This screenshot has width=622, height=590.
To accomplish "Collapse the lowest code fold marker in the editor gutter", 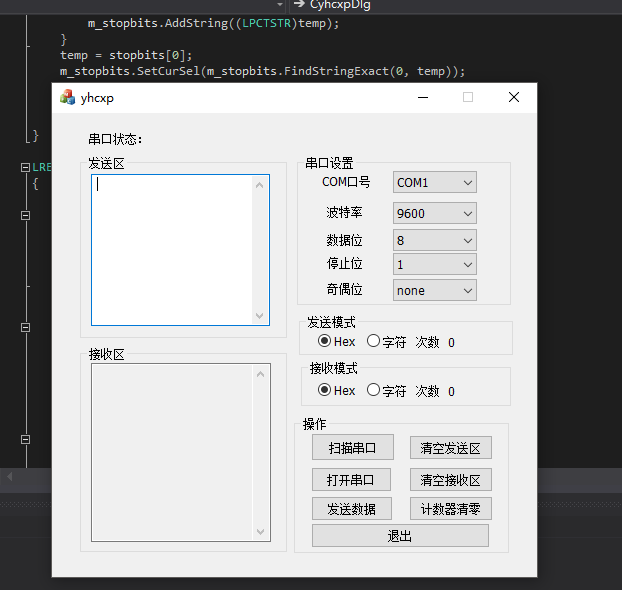I will click(25, 439).
